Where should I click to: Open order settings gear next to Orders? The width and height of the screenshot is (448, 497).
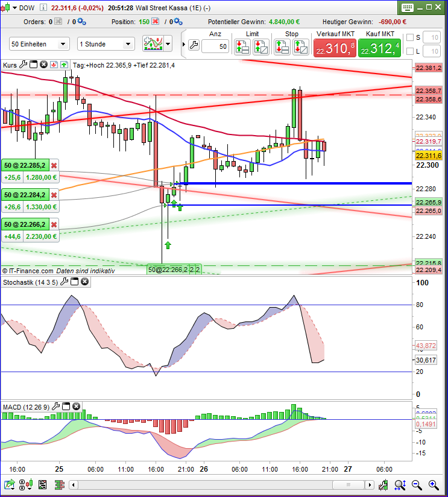tap(82, 22)
